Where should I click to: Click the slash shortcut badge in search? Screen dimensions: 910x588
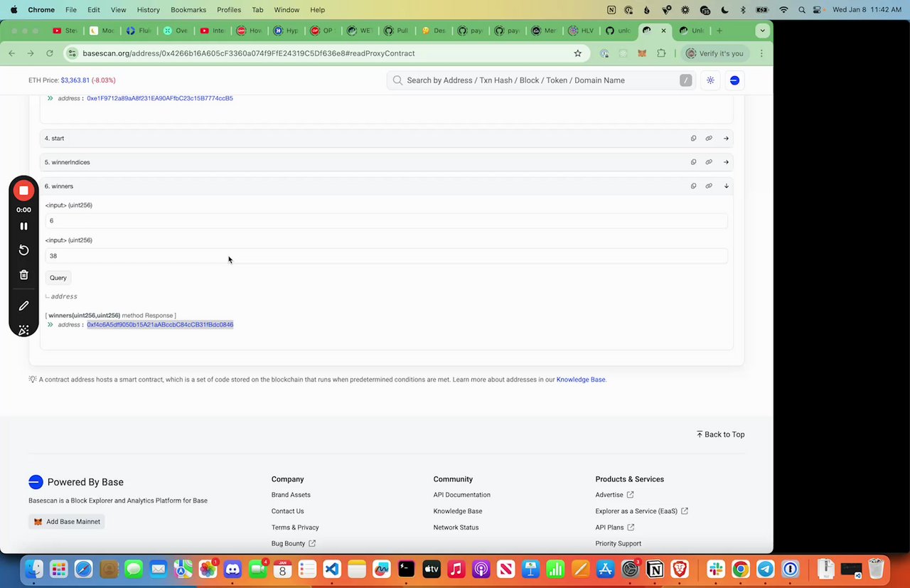point(685,80)
